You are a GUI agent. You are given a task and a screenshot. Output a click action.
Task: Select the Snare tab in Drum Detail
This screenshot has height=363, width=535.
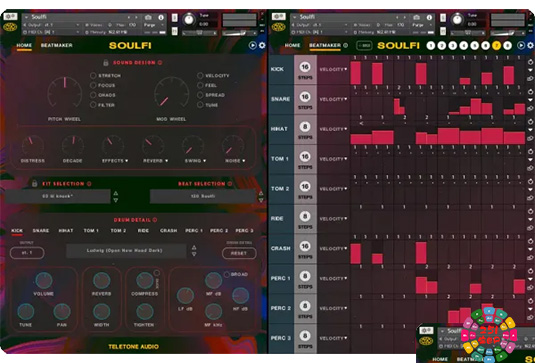click(x=41, y=231)
